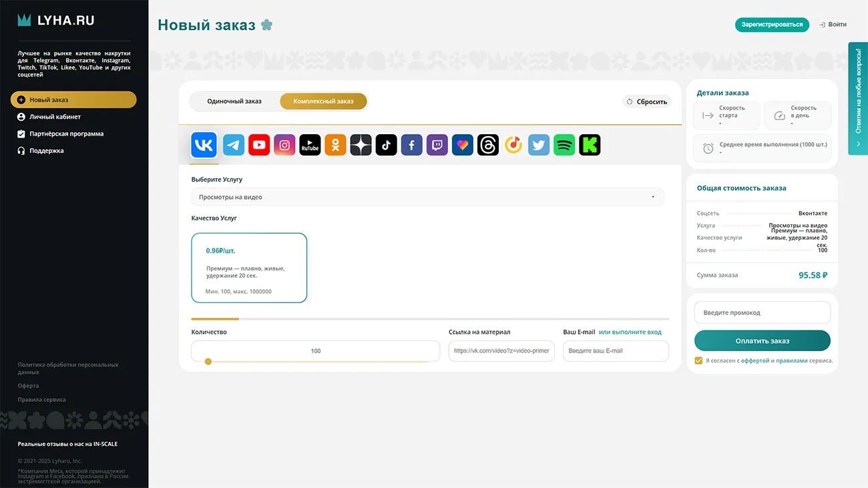Screen dimensions: 868x488
Task: Select the Instagram platform icon
Action: coord(284,144)
